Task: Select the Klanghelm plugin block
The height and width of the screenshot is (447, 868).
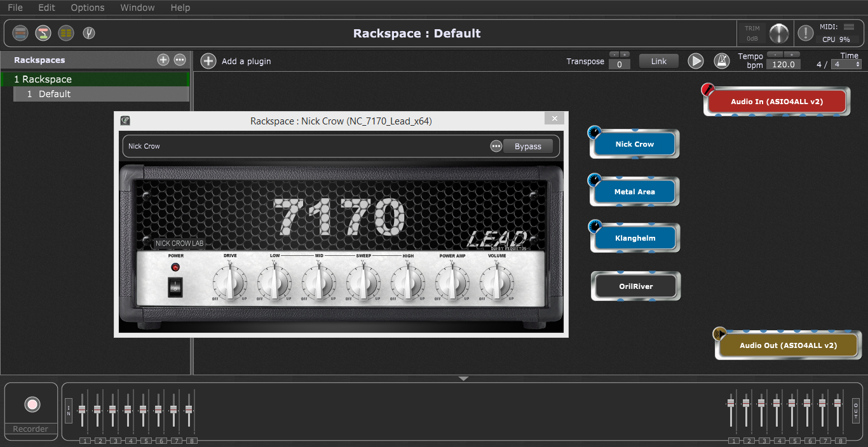Action: pos(634,238)
